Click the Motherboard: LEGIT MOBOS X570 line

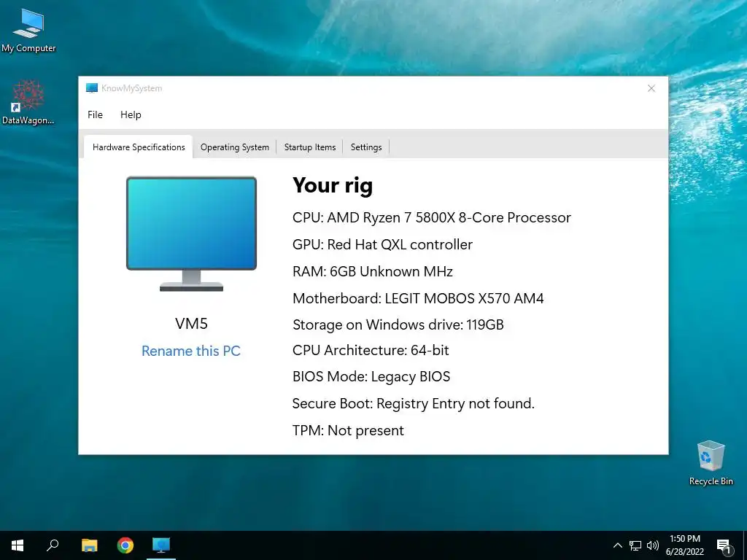418,298
